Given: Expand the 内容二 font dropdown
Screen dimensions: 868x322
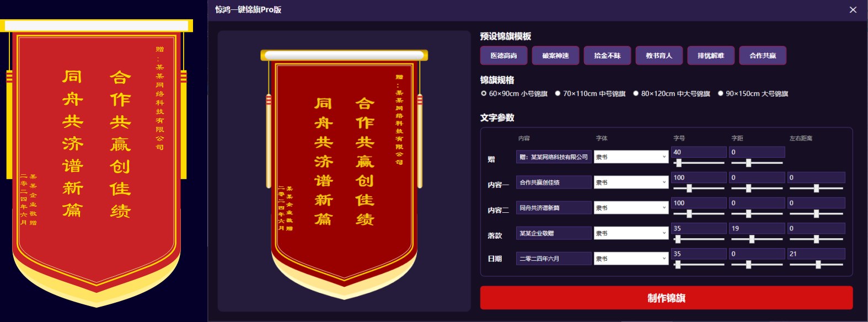Looking at the screenshot, I should [631, 208].
